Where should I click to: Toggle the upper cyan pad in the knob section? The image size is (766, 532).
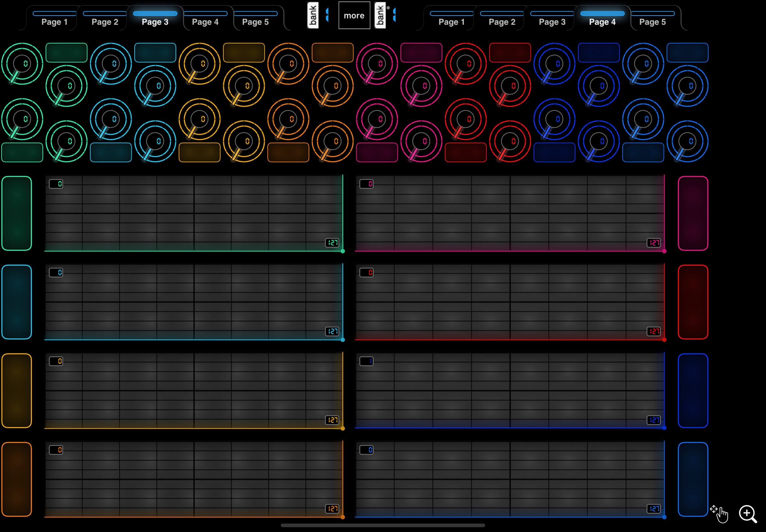click(155, 53)
